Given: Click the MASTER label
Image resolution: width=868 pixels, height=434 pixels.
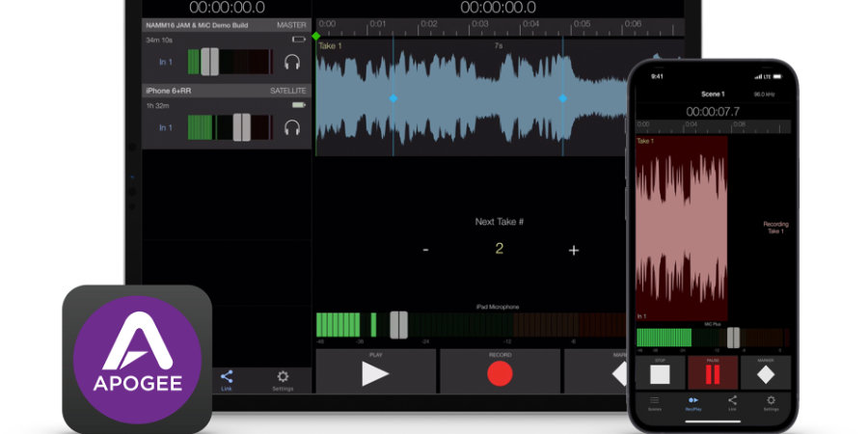Looking at the screenshot, I should click(x=291, y=25).
